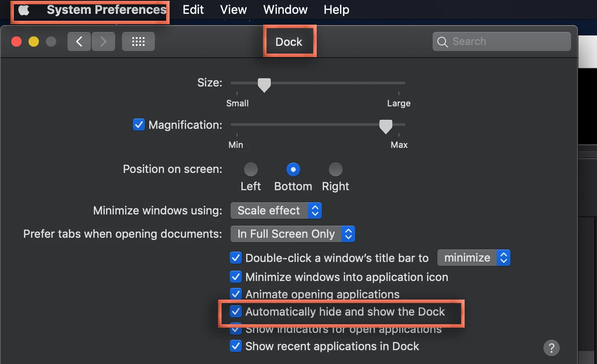Click the Min label of Magnification slider
The height and width of the screenshot is (364, 597).
pyautogui.click(x=236, y=145)
